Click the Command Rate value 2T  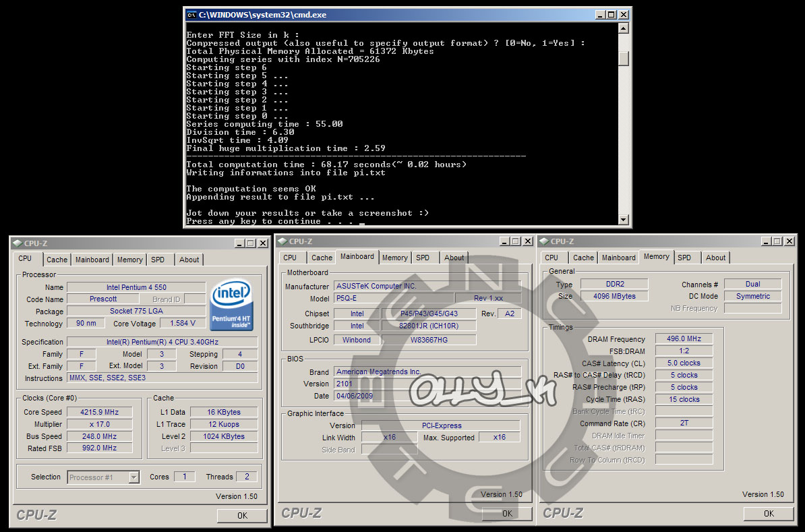point(684,423)
